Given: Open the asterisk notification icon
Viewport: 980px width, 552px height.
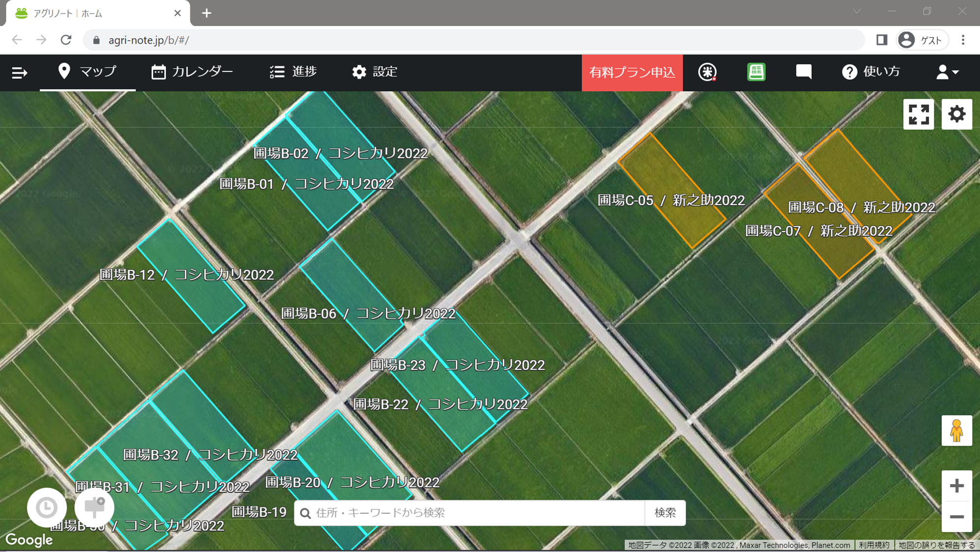Looking at the screenshot, I should click(707, 72).
